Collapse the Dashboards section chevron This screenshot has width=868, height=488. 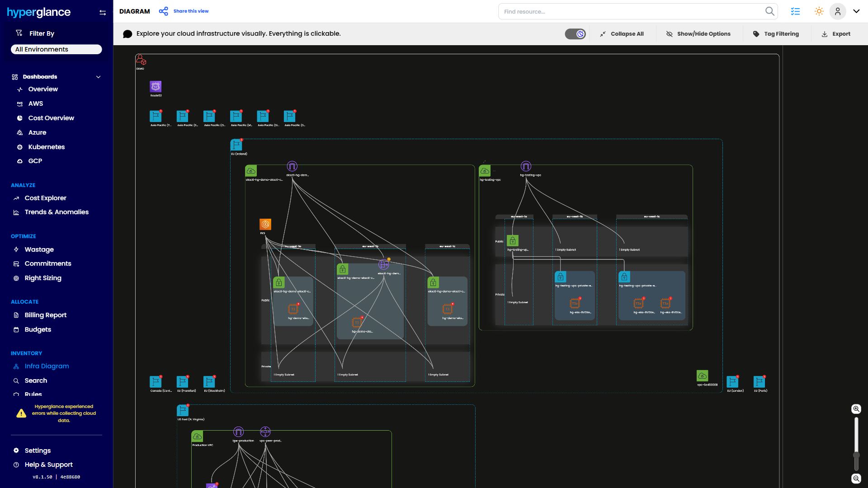click(x=98, y=77)
